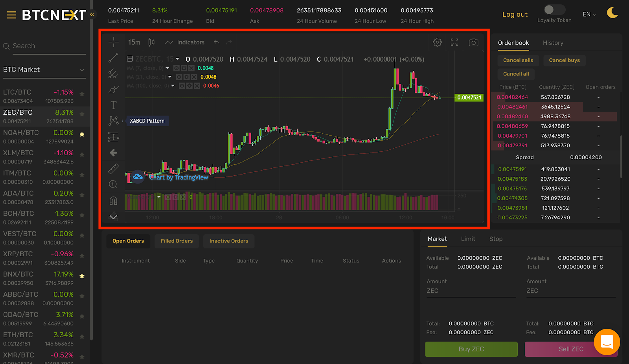
Task: Open ZECBTC, 15 legend dropdown arrow
Action: pyautogui.click(x=177, y=59)
